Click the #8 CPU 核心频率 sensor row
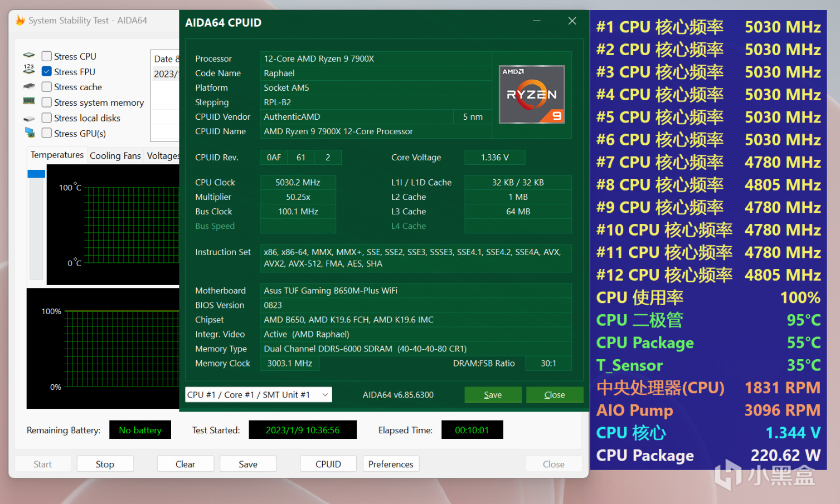This screenshot has width=840, height=504. [708, 184]
